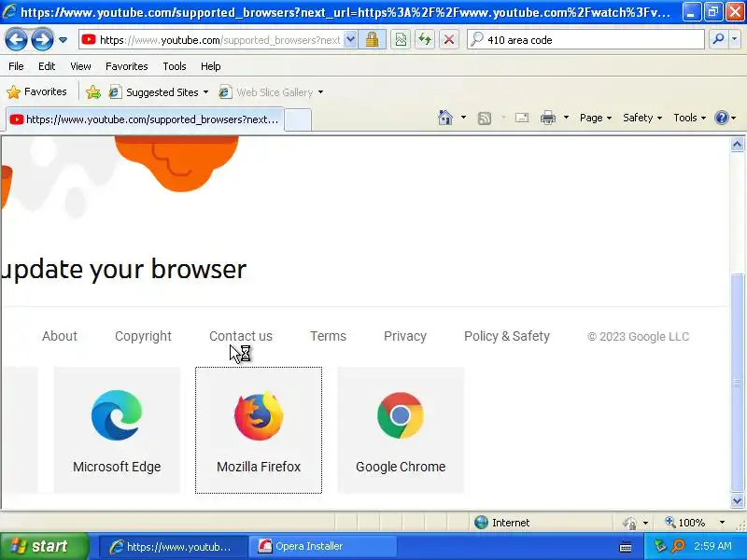
Task: Open the Favorites menu
Action: pos(127,66)
